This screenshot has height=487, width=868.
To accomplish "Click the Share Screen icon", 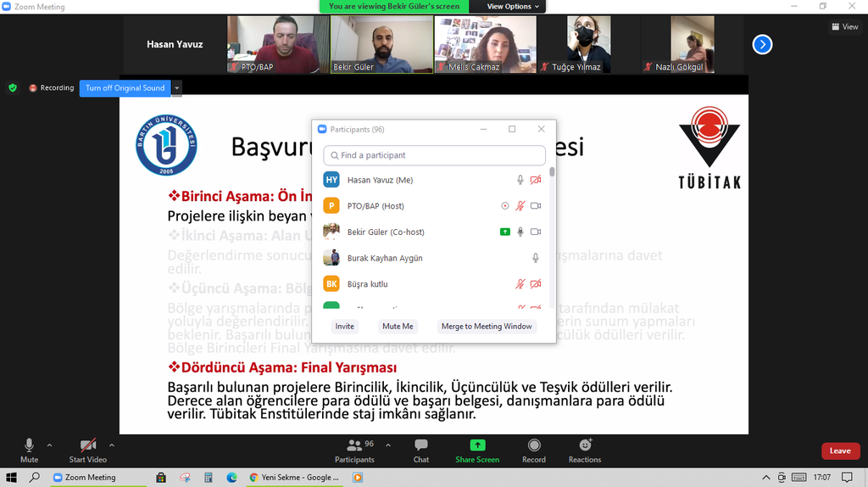I will pos(477,446).
